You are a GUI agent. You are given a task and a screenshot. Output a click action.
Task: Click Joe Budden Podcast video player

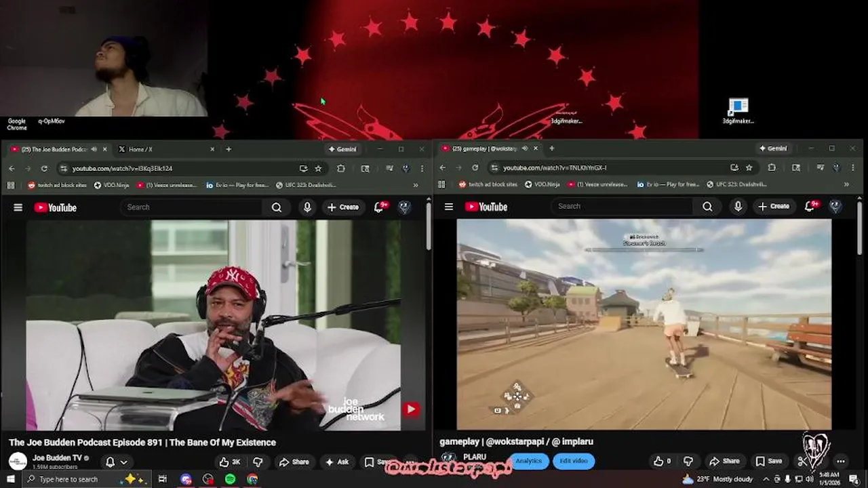click(213, 325)
